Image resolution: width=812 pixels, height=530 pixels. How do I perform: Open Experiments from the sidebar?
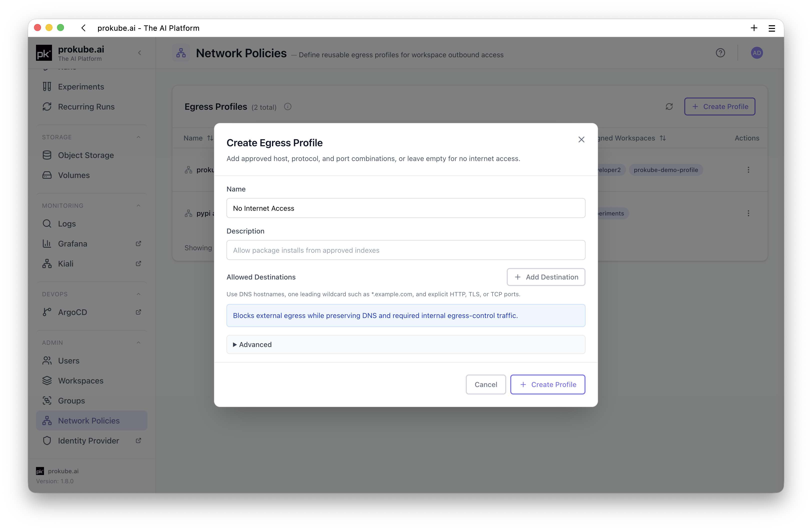(x=91, y=87)
